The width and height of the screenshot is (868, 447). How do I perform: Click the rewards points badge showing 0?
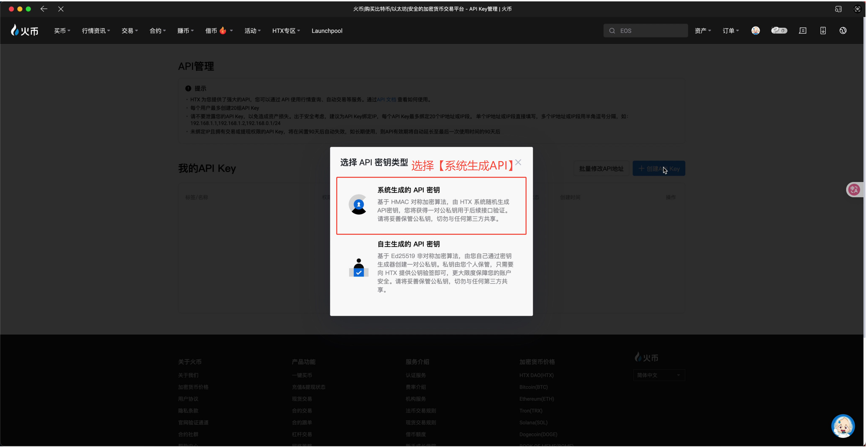point(779,31)
